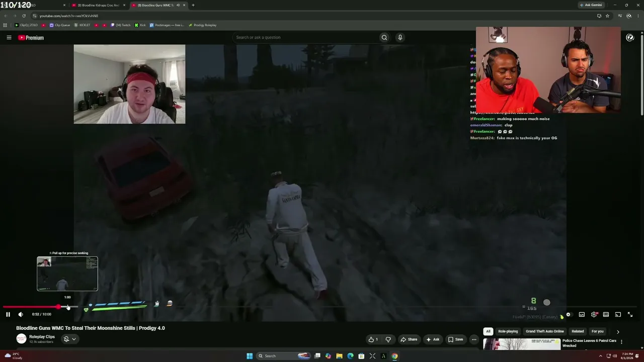Open Chrome apps grid shortcut
This screenshot has width=644, height=362.
click(x=5, y=25)
